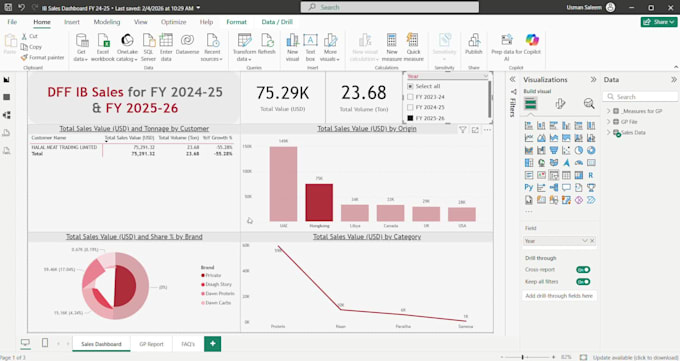The image size is (680, 361).
Task: Click the Enter data icon
Action: (166, 40)
